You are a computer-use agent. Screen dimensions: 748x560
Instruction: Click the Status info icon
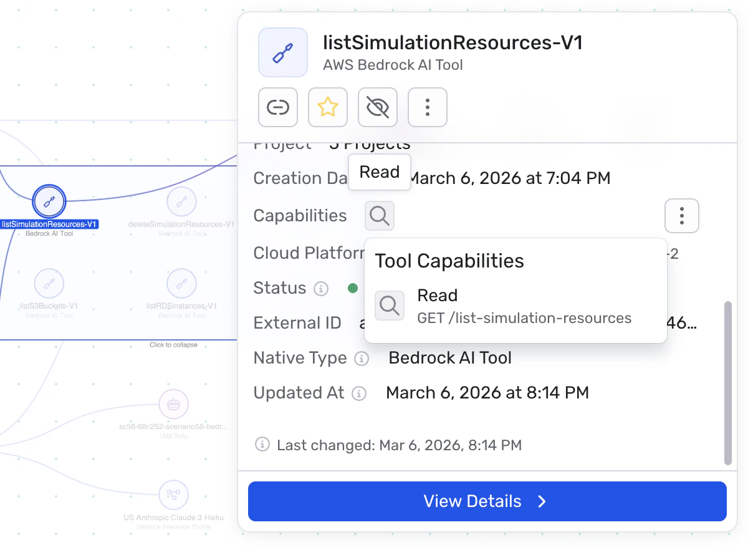click(321, 289)
